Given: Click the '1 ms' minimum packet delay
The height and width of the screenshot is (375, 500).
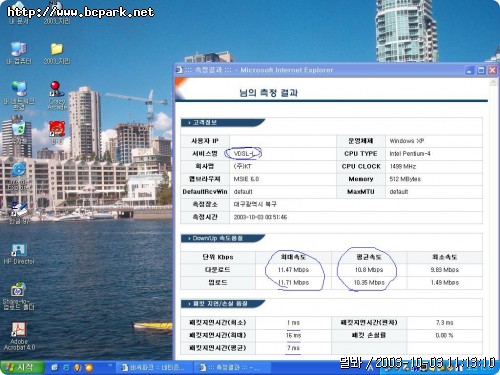Looking at the screenshot, I should click(293, 323).
